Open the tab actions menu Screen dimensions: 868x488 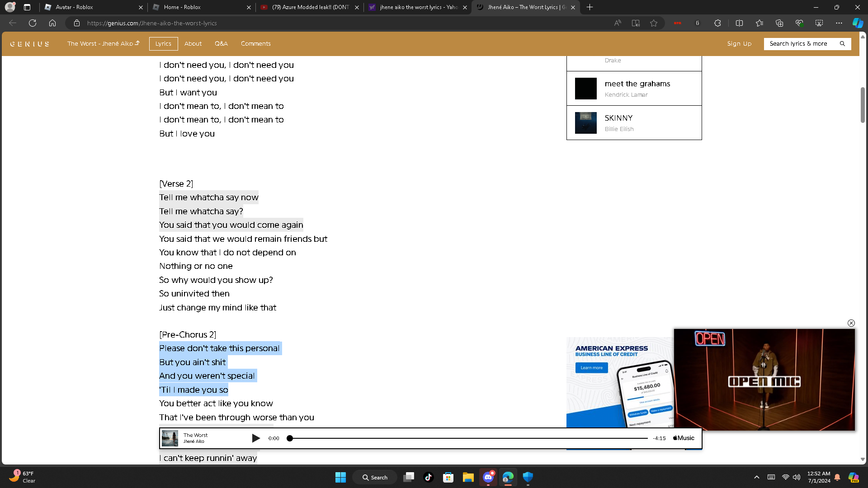[x=27, y=7]
